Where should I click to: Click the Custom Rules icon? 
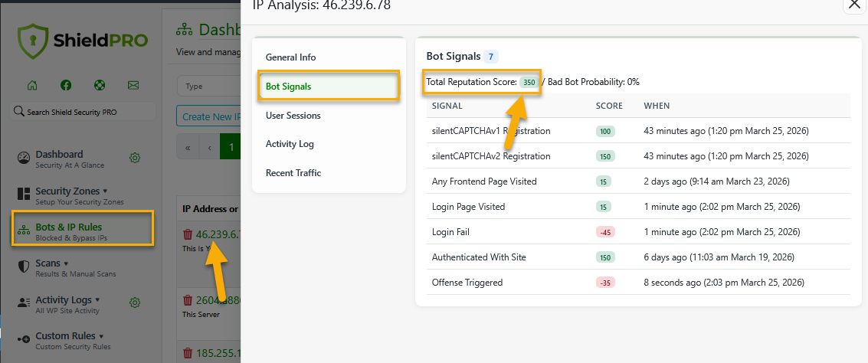24,338
